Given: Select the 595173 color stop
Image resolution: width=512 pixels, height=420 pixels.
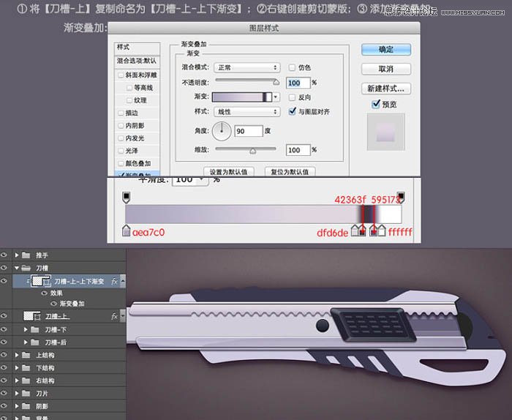Looking at the screenshot, I should click(373, 230).
